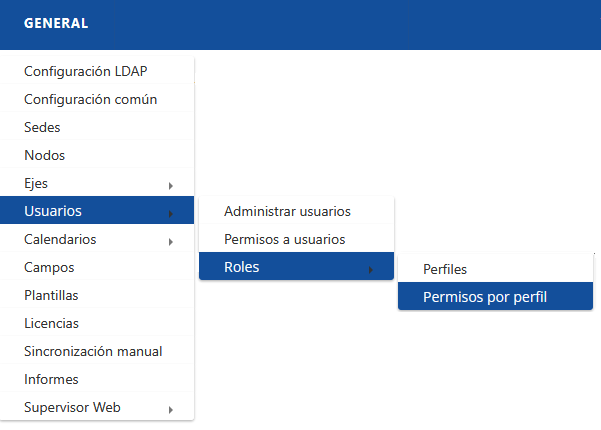Expand the Ejes submenu arrow

(x=171, y=185)
